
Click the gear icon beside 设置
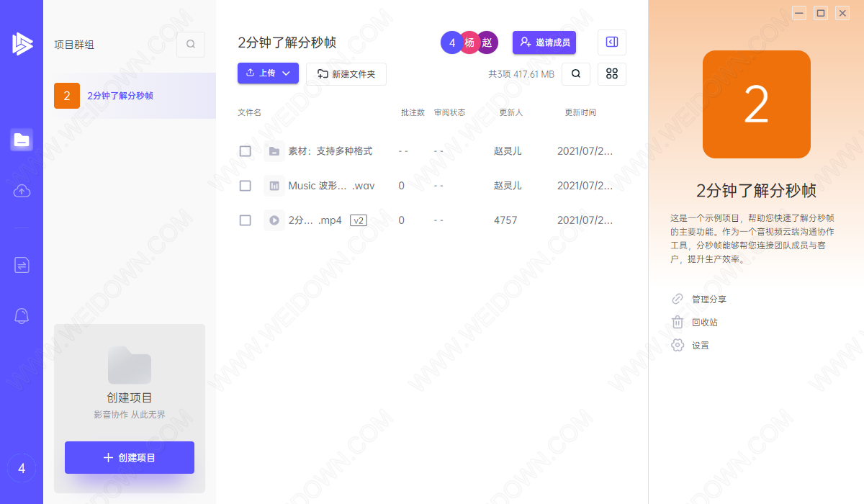click(x=678, y=345)
